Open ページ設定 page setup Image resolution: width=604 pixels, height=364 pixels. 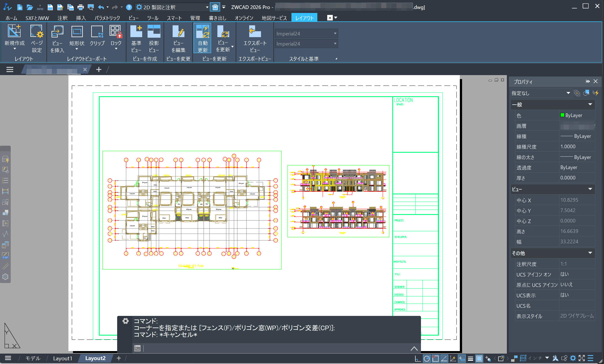pyautogui.click(x=37, y=32)
